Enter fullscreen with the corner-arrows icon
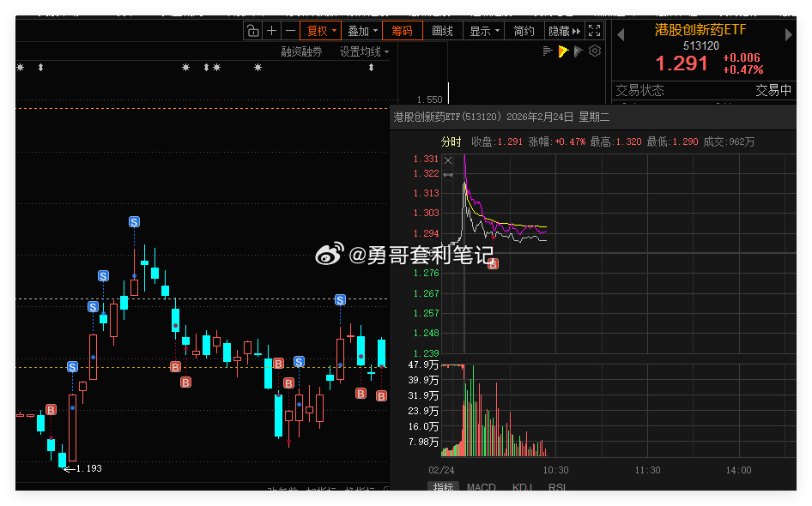This screenshot has height=506, width=812. click(x=594, y=30)
